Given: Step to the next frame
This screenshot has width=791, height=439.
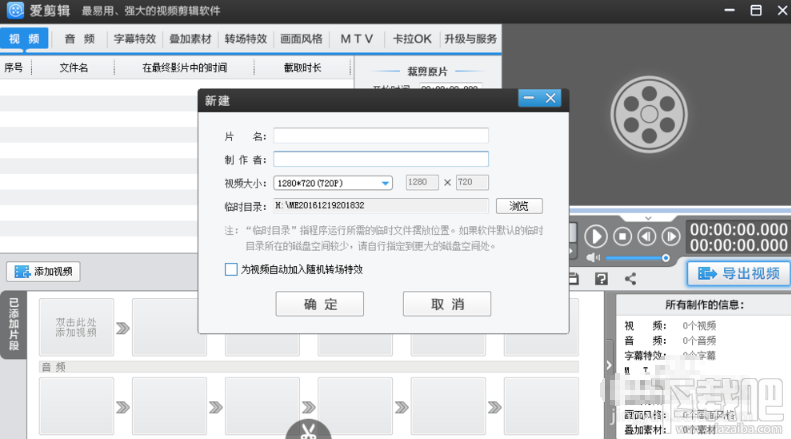Looking at the screenshot, I should pyautogui.click(x=671, y=236).
